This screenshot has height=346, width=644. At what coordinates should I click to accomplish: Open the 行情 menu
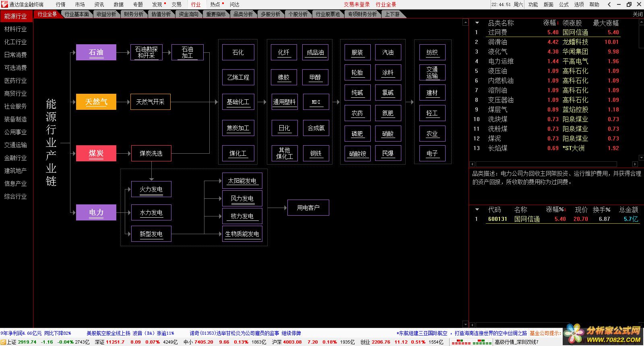tap(60, 4)
